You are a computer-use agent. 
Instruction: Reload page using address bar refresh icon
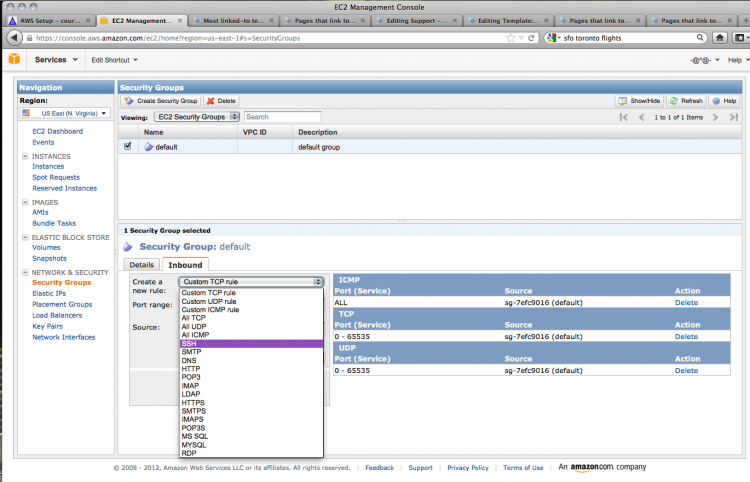point(531,38)
